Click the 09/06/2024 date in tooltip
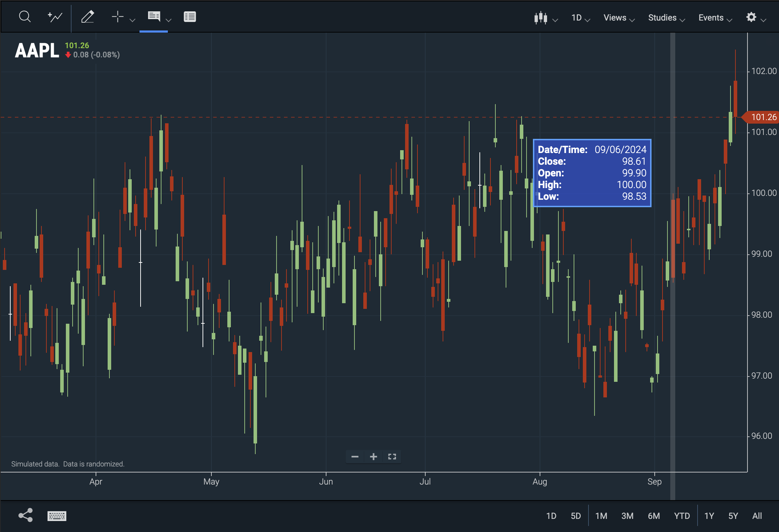 point(620,149)
